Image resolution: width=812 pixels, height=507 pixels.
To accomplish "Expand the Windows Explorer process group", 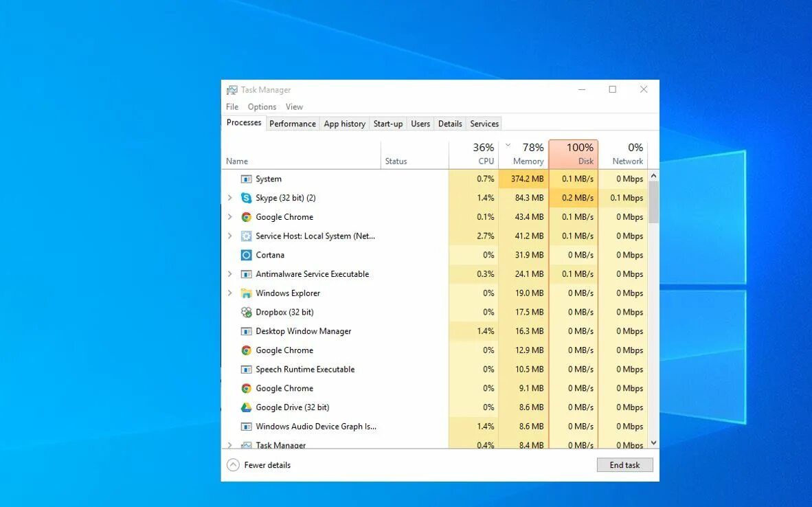I will pos(230,293).
